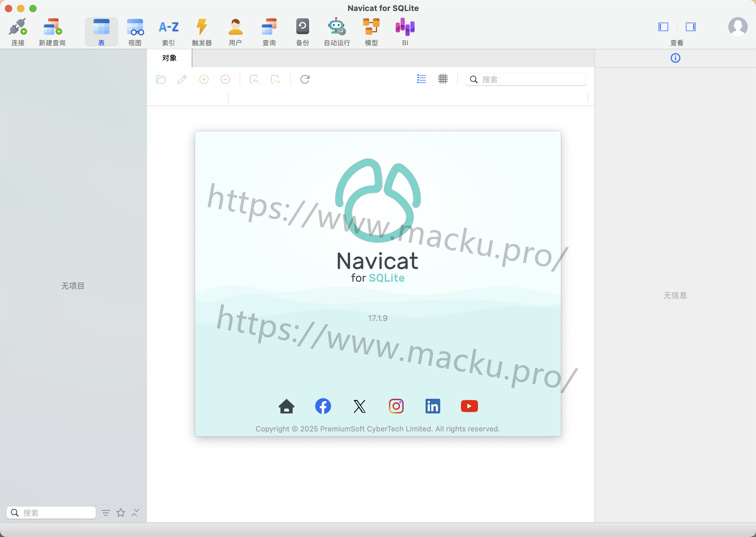Open the YouTube link on splash
The width and height of the screenshot is (756, 537).
point(469,406)
